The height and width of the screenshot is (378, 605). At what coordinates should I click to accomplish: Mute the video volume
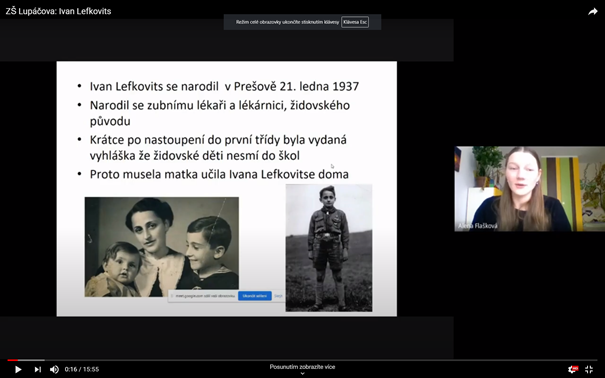tap(54, 369)
